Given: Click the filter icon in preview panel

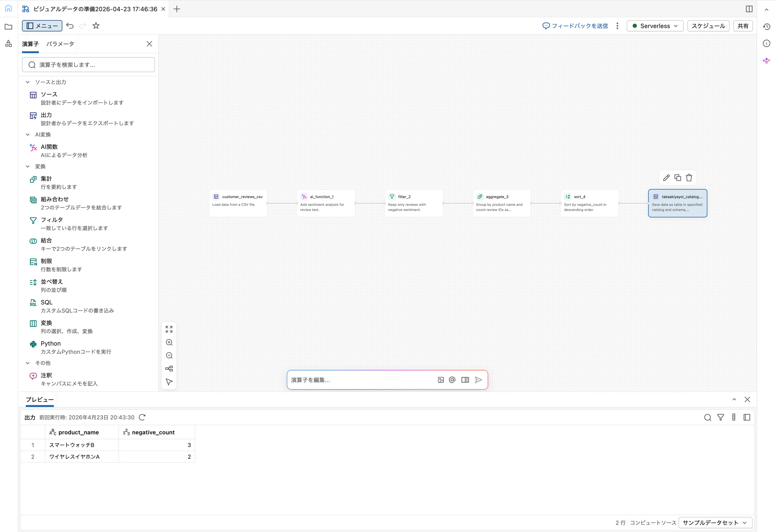Looking at the screenshot, I should (720, 417).
